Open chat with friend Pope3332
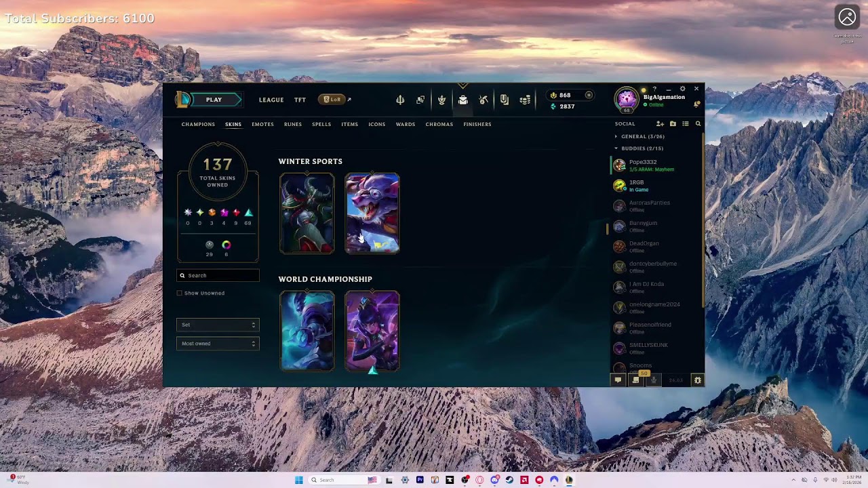Image resolution: width=868 pixels, height=488 pixels. click(654, 165)
